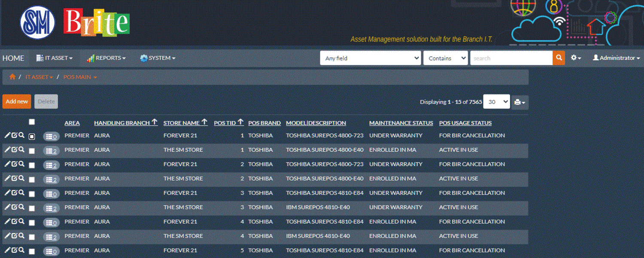Sort by STORE NAME column header

pos(185,123)
